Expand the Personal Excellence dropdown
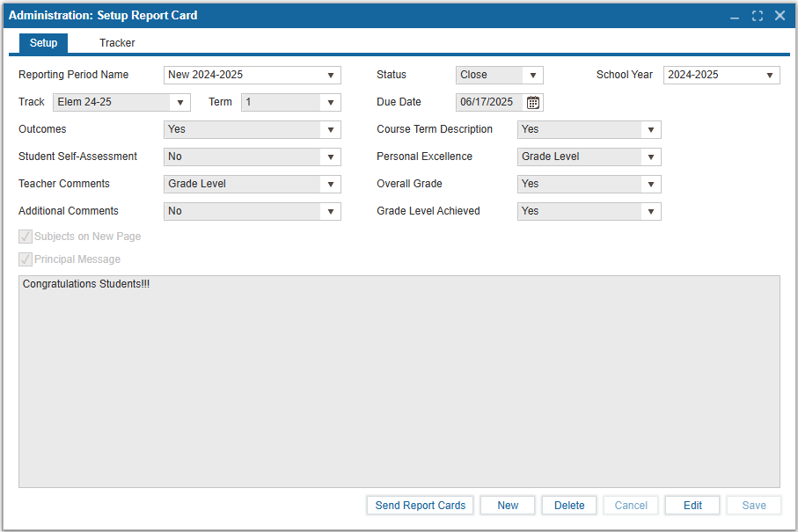Viewport: 798px width, 532px height. (651, 157)
